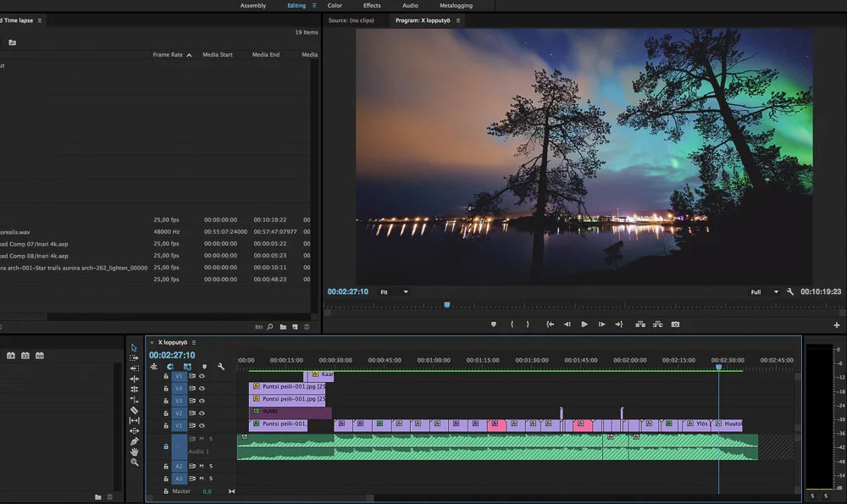The height and width of the screenshot is (504, 847).
Task: Create new bin in Project panel
Action: pyautogui.click(x=283, y=327)
